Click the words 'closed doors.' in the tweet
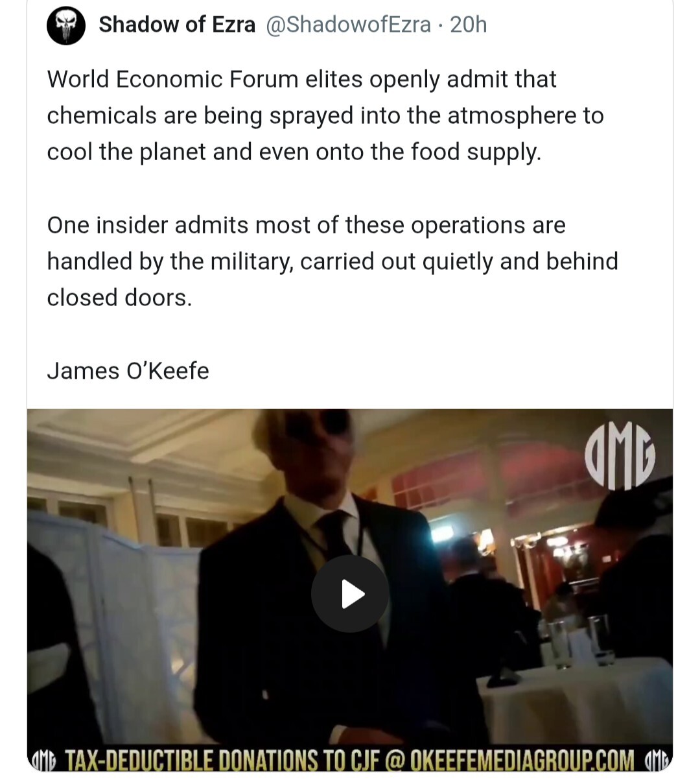The height and width of the screenshot is (782, 700). coord(119,298)
